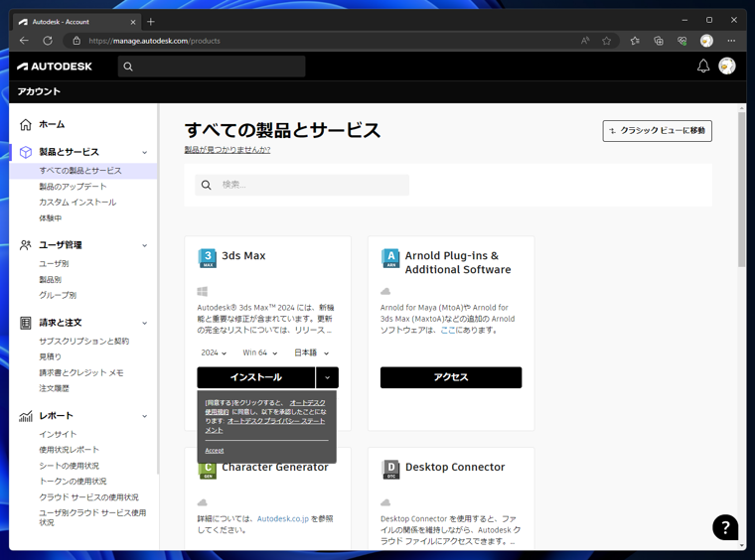Add page to favorites star icon
The image size is (755, 560).
tap(607, 41)
